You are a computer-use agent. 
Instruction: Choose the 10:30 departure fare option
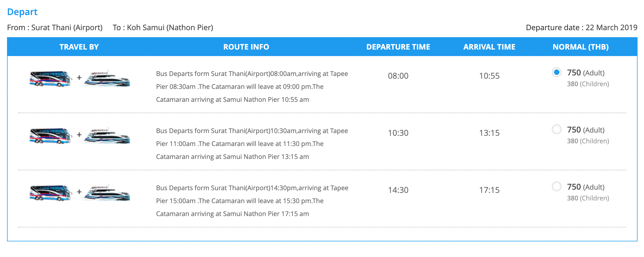pyautogui.click(x=556, y=129)
